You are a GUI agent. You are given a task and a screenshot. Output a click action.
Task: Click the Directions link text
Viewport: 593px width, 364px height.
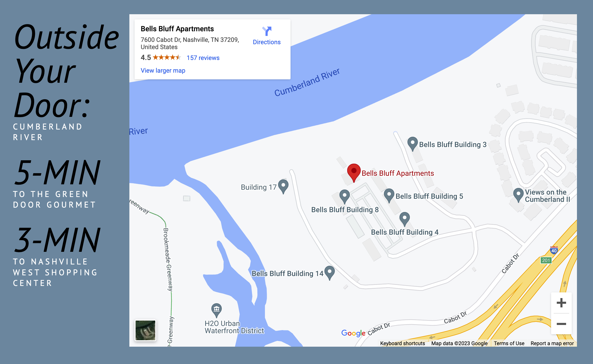point(267,42)
